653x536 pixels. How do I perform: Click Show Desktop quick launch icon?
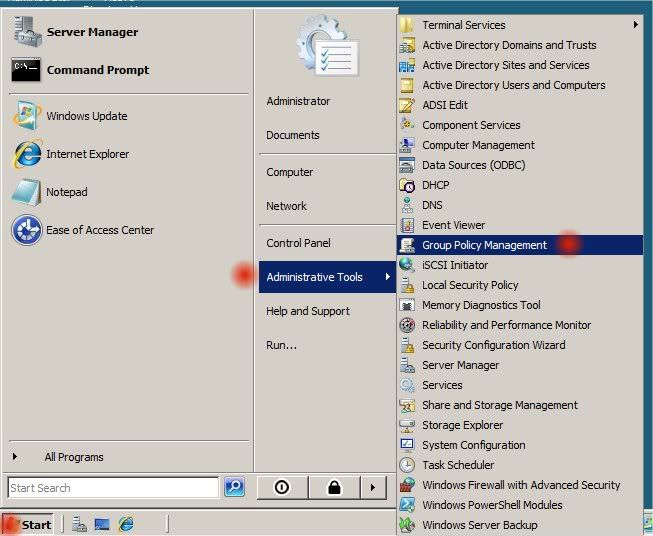coord(102,524)
